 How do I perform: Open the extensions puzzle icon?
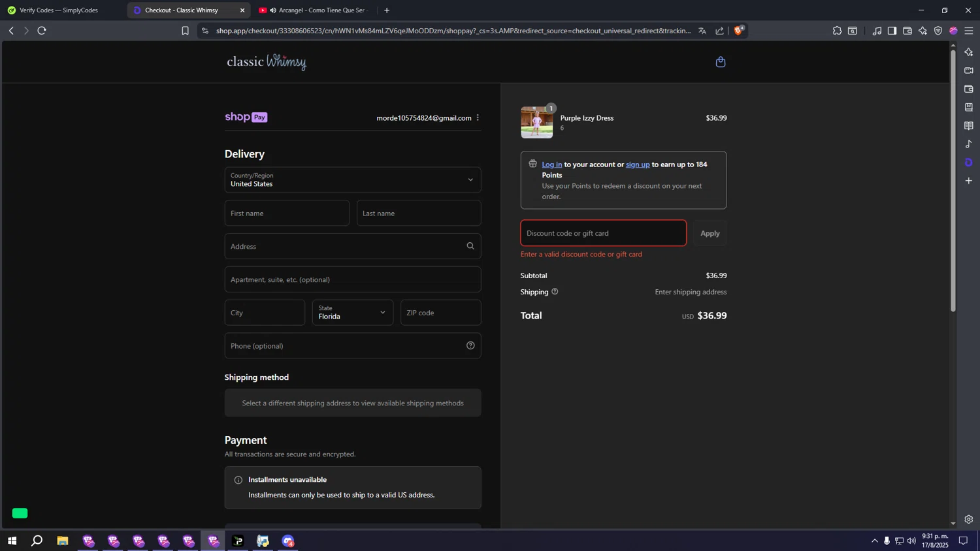pyautogui.click(x=837, y=31)
